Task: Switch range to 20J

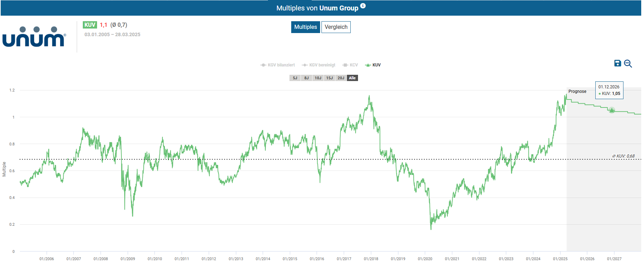Action: 341,78
